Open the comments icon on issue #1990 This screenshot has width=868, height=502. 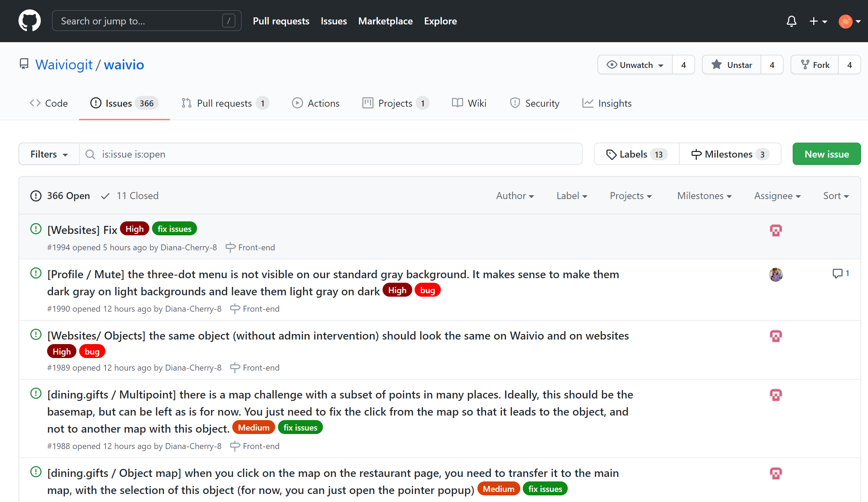pyautogui.click(x=840, y=273)
